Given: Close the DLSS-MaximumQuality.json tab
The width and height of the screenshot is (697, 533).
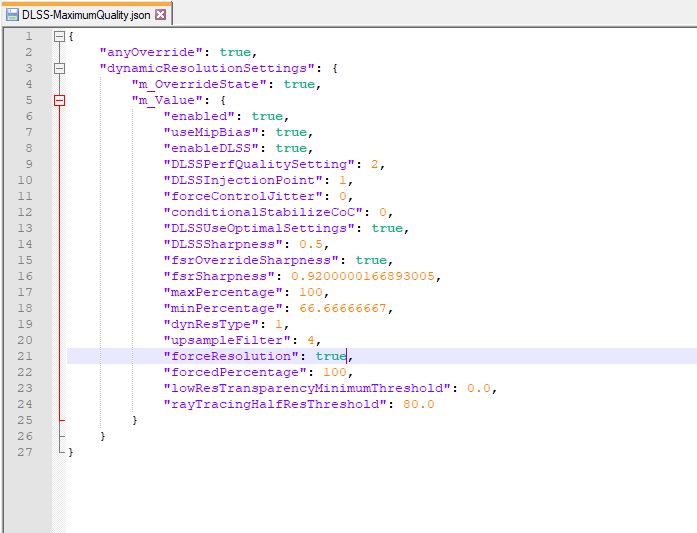Looking at the screenshot, I should [160, 15].
